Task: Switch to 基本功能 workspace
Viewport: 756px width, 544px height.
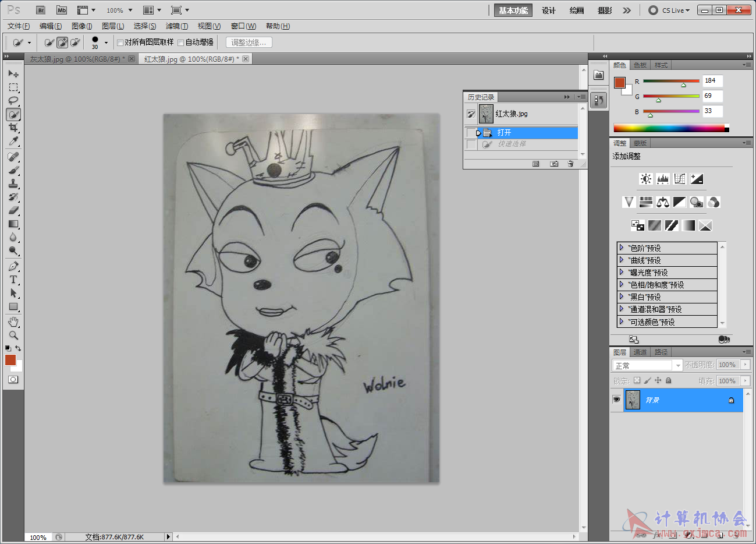Action: pyautogui.click(x=513, y=10)
